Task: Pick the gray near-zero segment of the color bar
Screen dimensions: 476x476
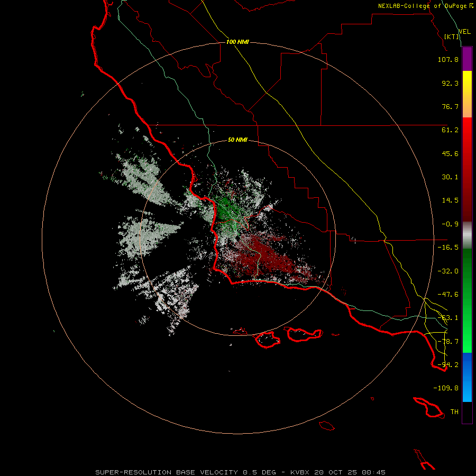Action: 467,235
